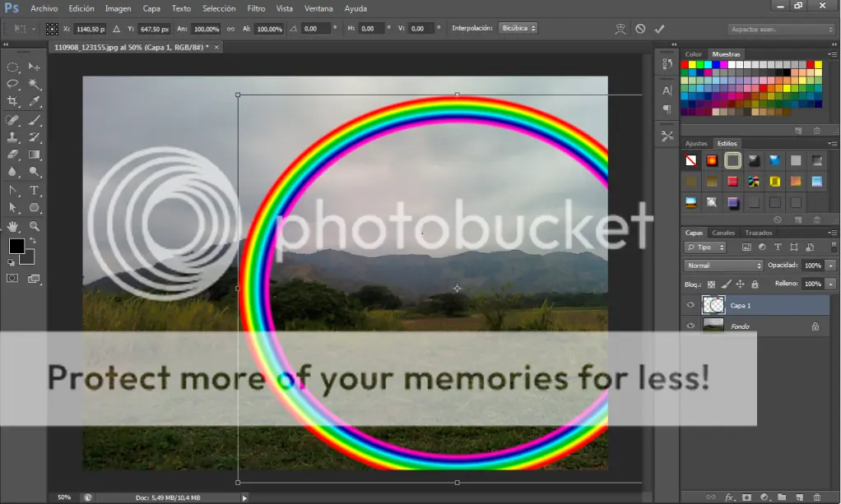Select the Type tool

34,191
